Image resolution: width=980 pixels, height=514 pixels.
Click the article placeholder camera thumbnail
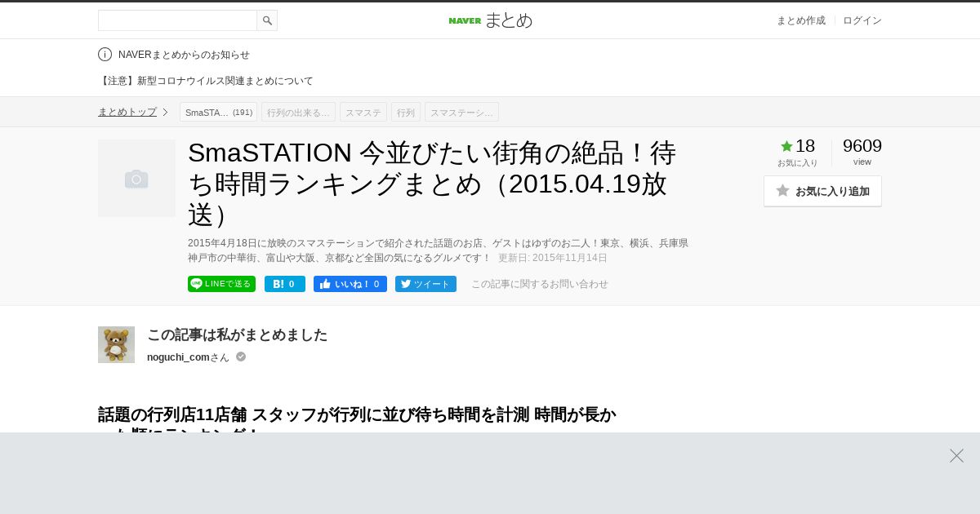pos(136,178)
